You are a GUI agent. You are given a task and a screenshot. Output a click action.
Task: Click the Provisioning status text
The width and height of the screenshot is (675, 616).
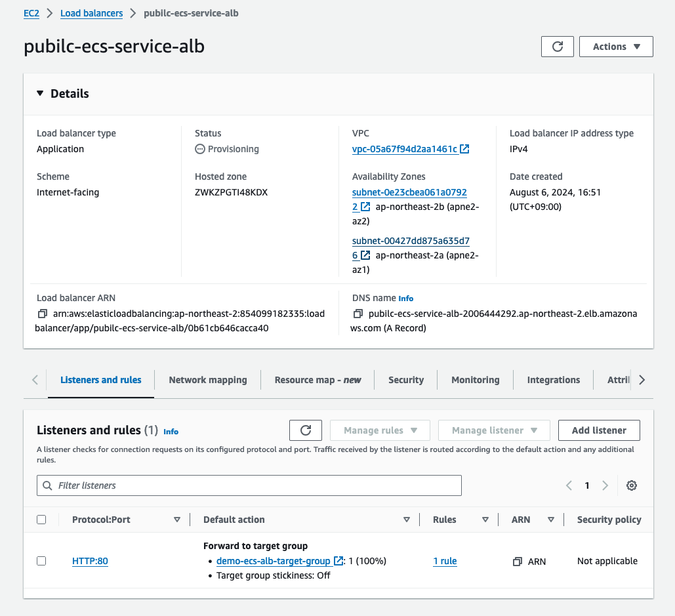234,149
